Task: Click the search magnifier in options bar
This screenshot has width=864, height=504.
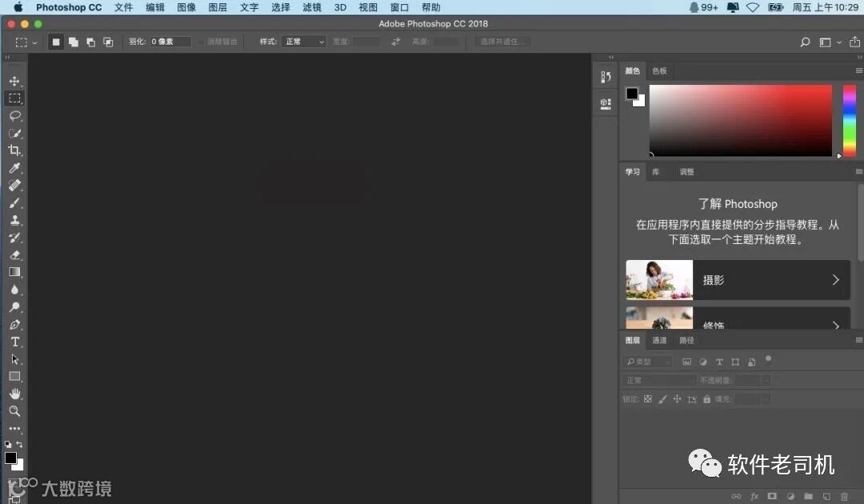Action: coord(805,42)
